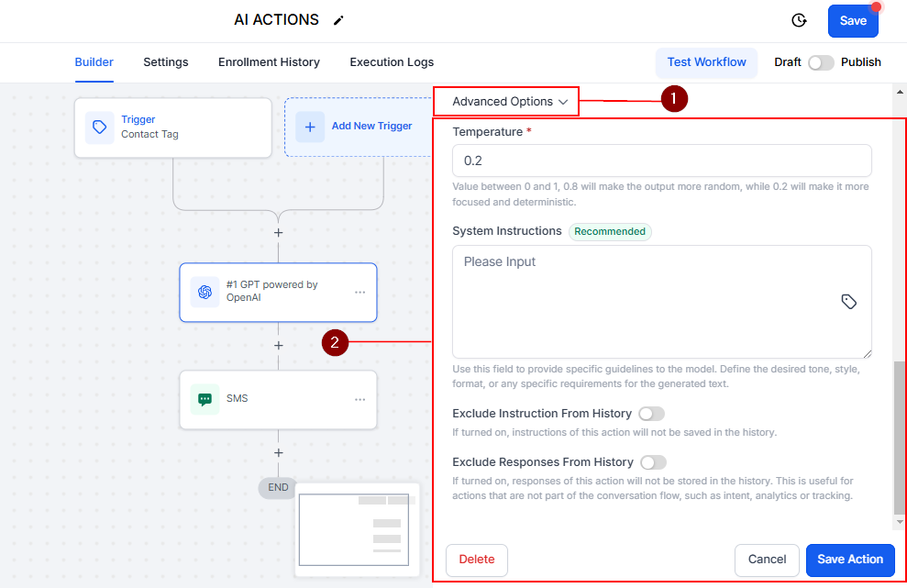Add a step below the SMS action
The height and width of the screenshot is (588, 907).
278,452
